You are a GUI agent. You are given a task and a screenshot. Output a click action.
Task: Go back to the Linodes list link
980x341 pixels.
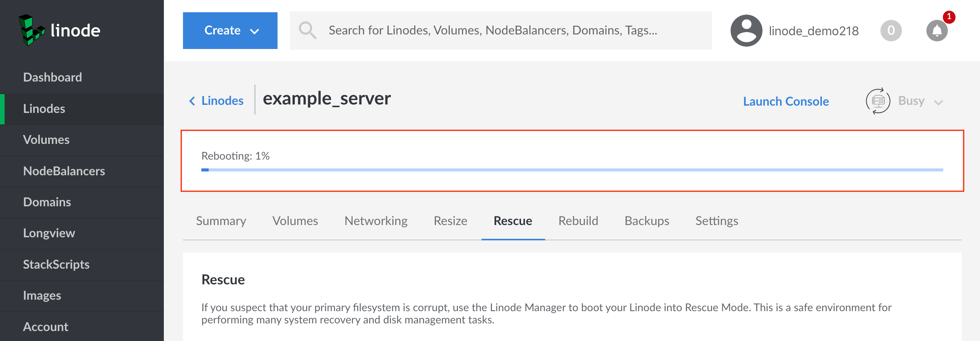pos(222,101)
